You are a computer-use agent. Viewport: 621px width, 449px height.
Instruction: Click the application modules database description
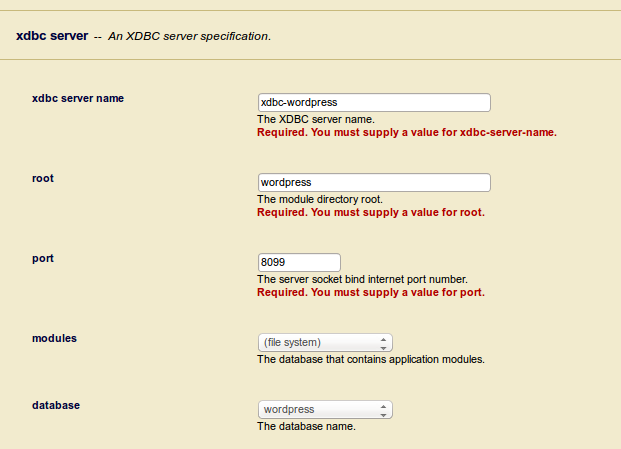[370, 359]
